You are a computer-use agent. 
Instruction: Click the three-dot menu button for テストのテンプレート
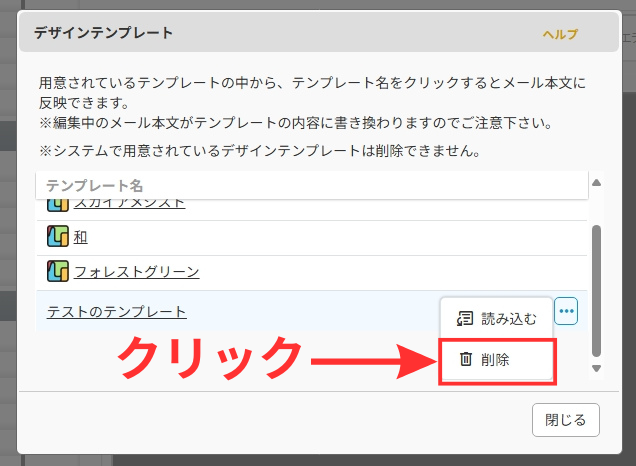[x=566, y=311]
